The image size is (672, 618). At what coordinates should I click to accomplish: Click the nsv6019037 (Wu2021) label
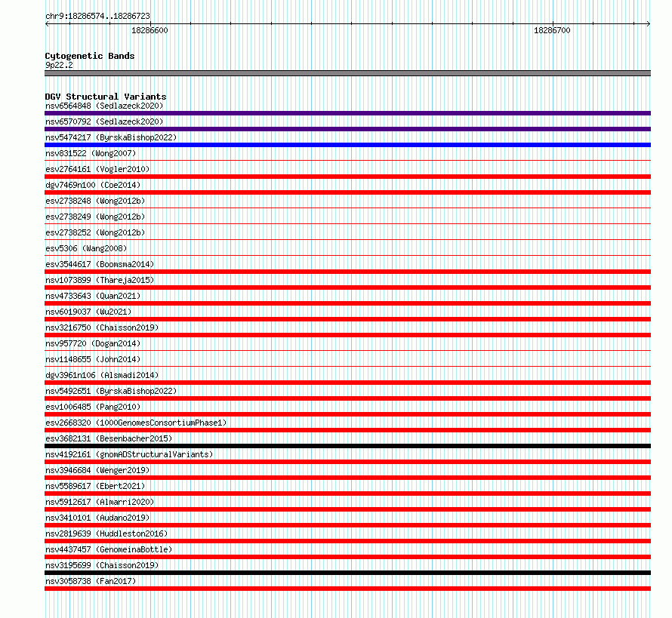[88, 312]
